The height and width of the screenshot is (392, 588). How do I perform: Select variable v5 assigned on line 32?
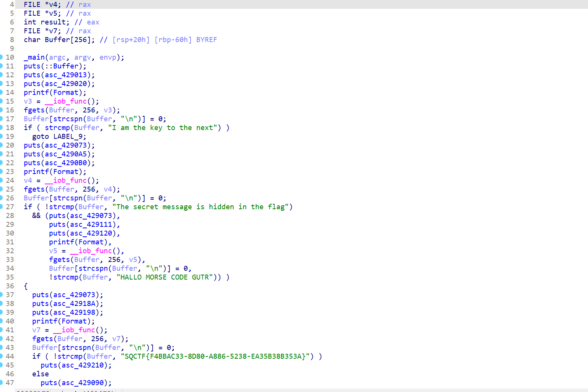(x=53, y=251)
